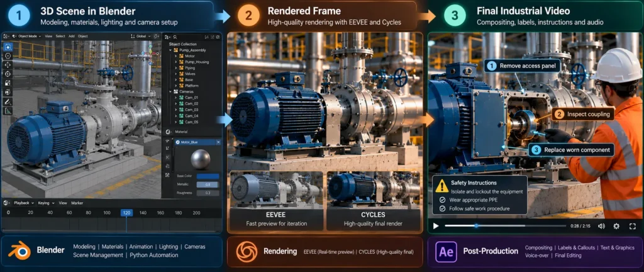Screen dimensions: 644x272
Task: Mute the video with the speaker icon
Action: [x=601, y=226]
